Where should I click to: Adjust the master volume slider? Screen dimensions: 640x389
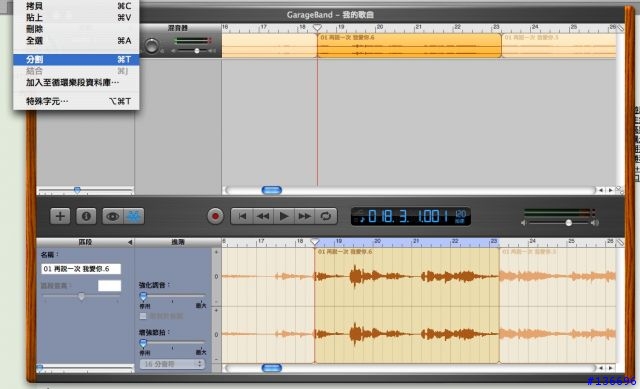(568, 223)
